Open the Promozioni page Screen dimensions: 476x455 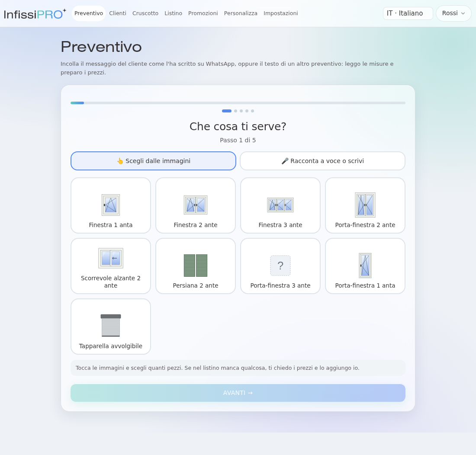tap(203, 13)
